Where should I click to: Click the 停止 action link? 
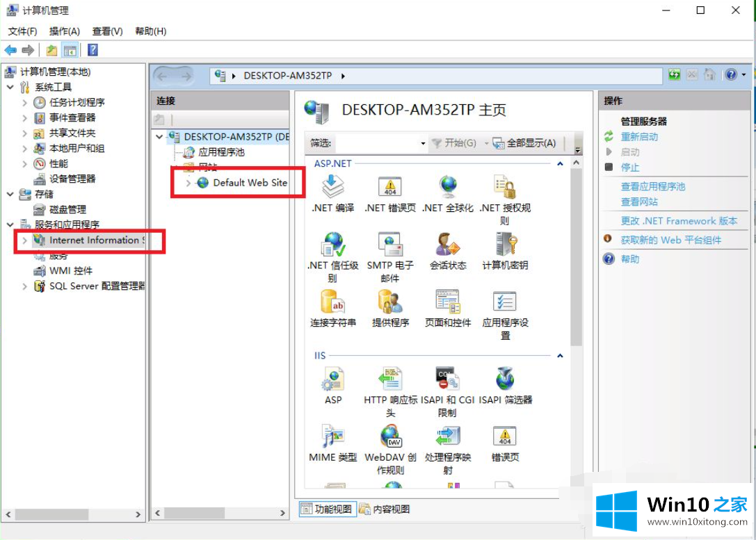(x=629, y=167)
